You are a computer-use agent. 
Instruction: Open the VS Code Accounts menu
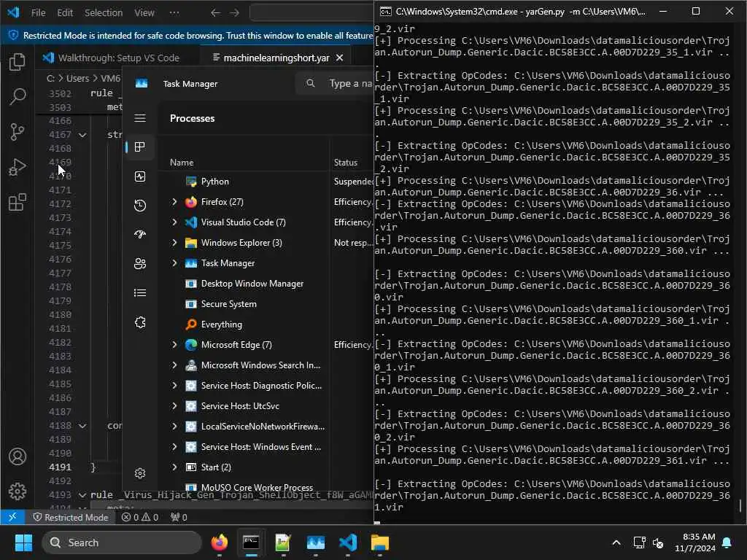coord(18,456)
